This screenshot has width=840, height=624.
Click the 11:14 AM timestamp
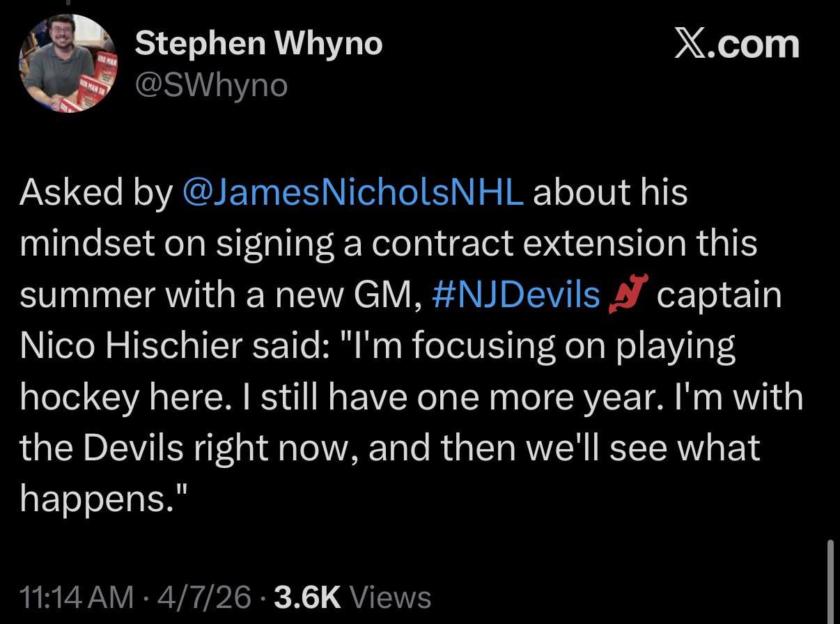point(77,598)
